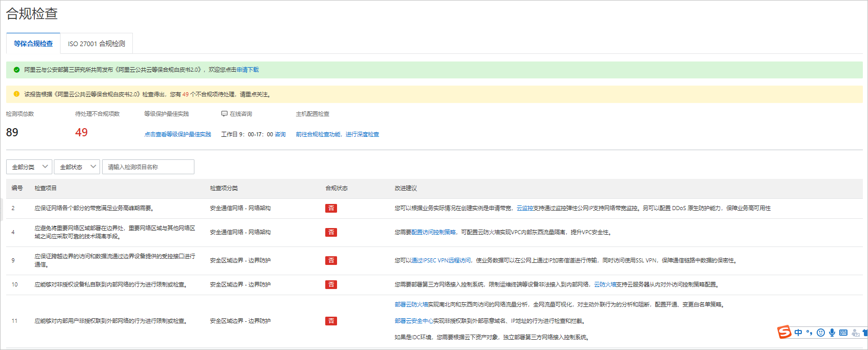The width and height of the screenshot is (868, 350).
Task: Click the Sogou input method S logo
Action: [784, 332]
